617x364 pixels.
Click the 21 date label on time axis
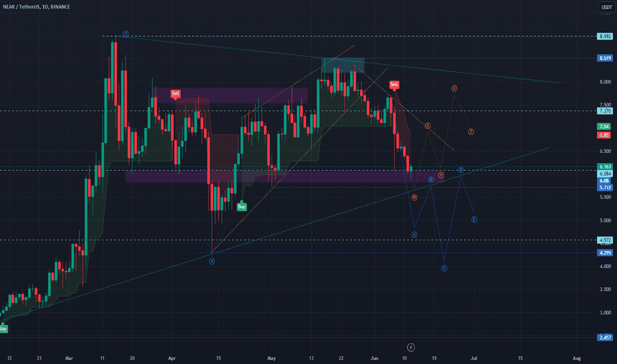pos(39,359)
